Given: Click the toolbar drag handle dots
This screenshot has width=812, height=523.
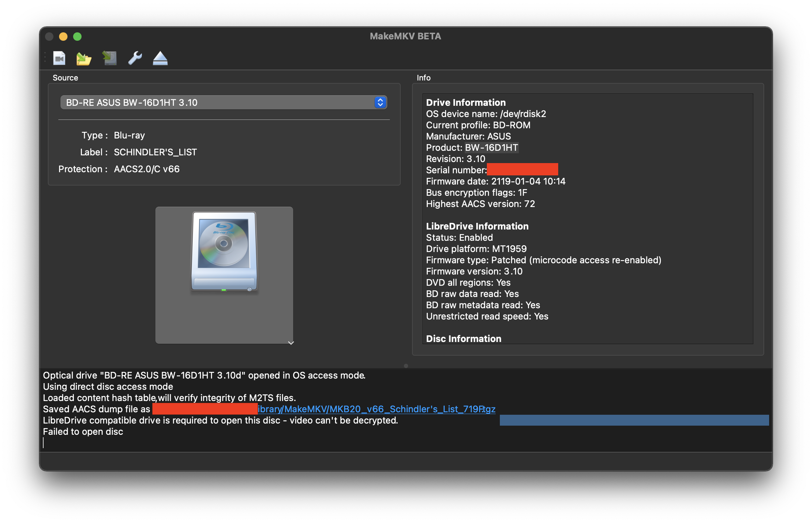Looking at the screenshot, I should (45, 57).
